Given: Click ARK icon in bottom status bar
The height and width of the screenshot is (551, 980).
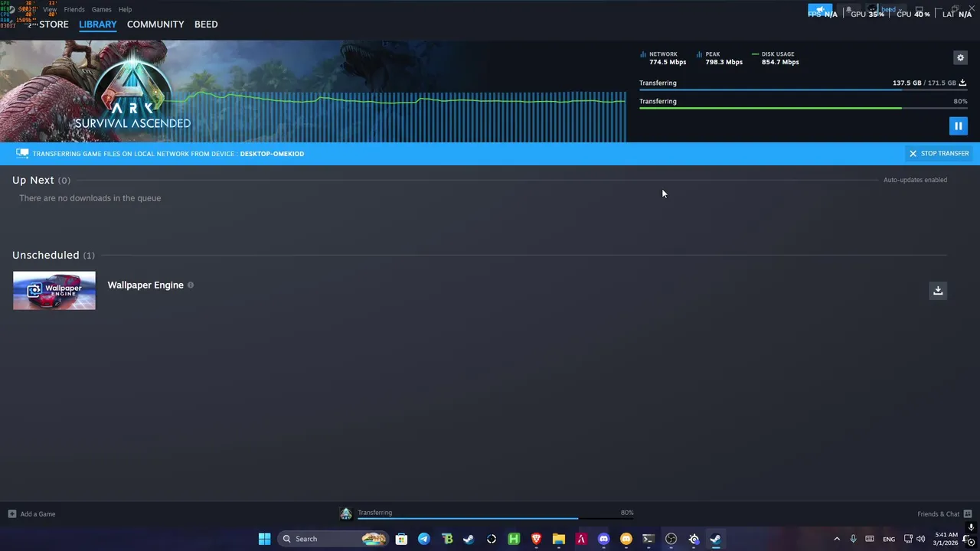Looking at the screenshot, I should 346,514.
